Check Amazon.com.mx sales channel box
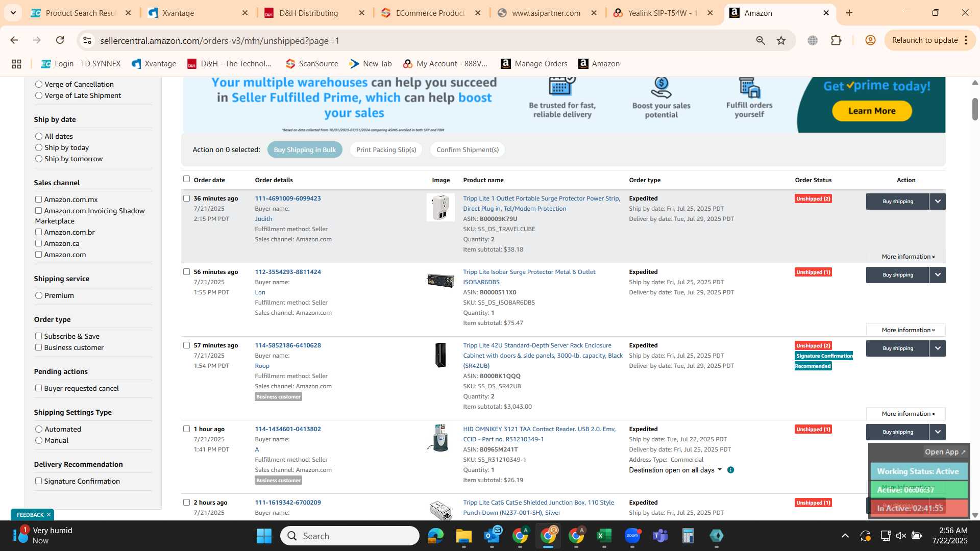 38,199
